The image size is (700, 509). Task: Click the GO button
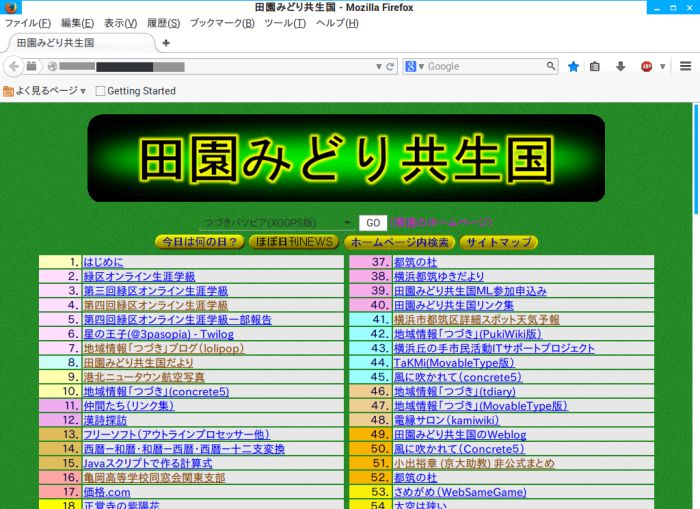point(372,223)
